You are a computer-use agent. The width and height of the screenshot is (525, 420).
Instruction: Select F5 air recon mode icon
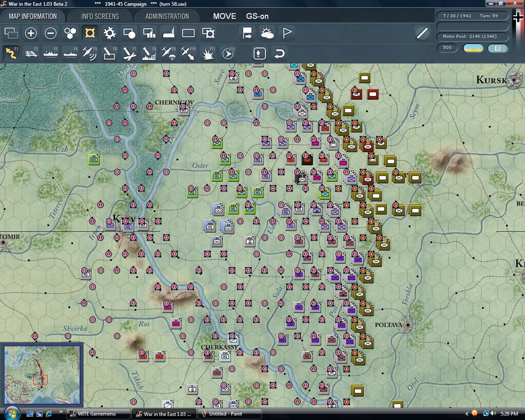90,53
